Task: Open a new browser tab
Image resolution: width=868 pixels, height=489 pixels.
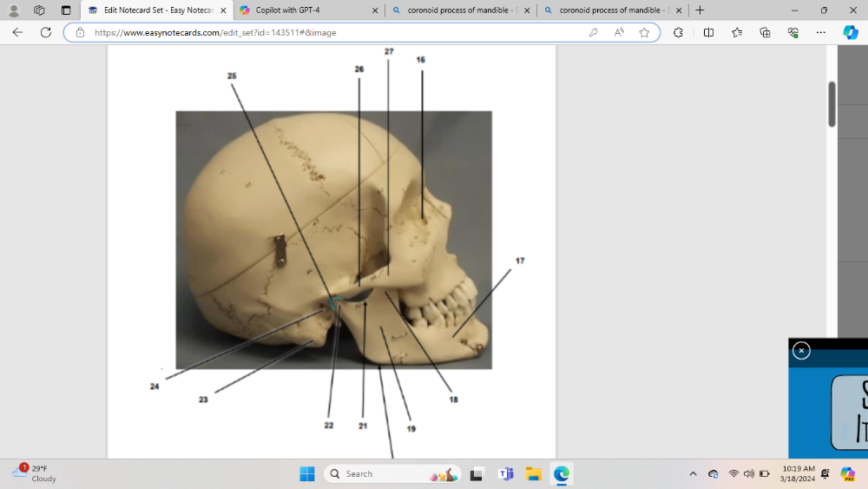Action: tap(700, 10)
